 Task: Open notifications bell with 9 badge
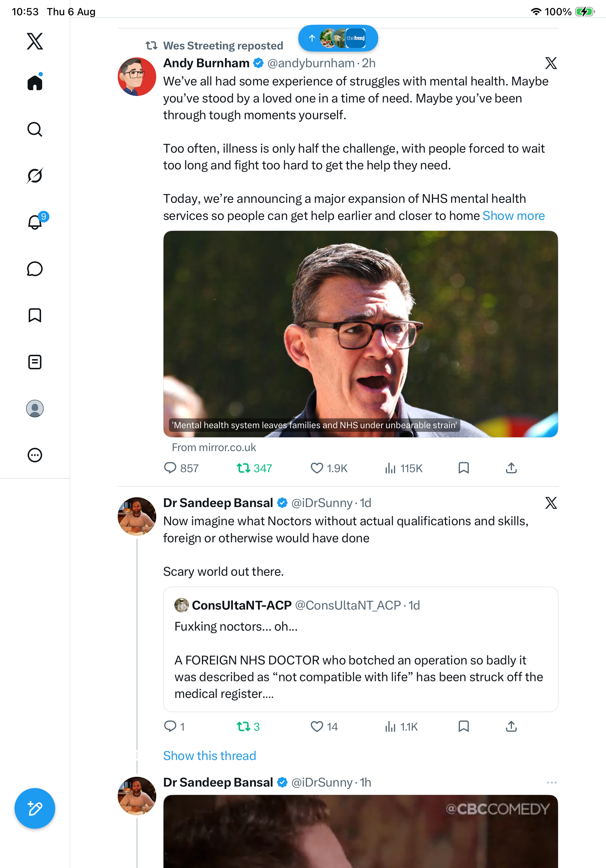tap(36, 221)
